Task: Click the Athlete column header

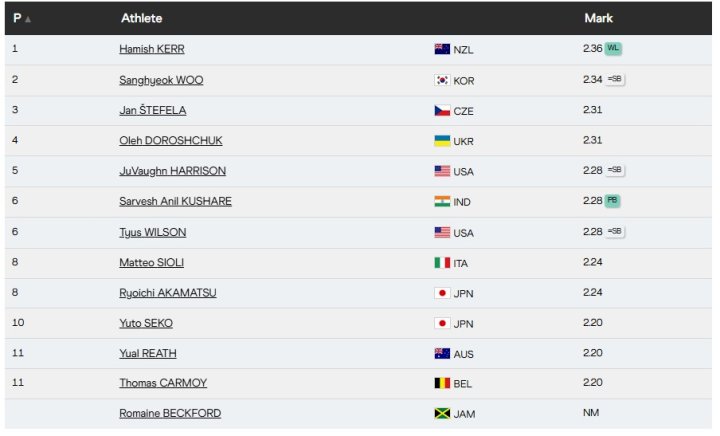Action: [142, 18]
